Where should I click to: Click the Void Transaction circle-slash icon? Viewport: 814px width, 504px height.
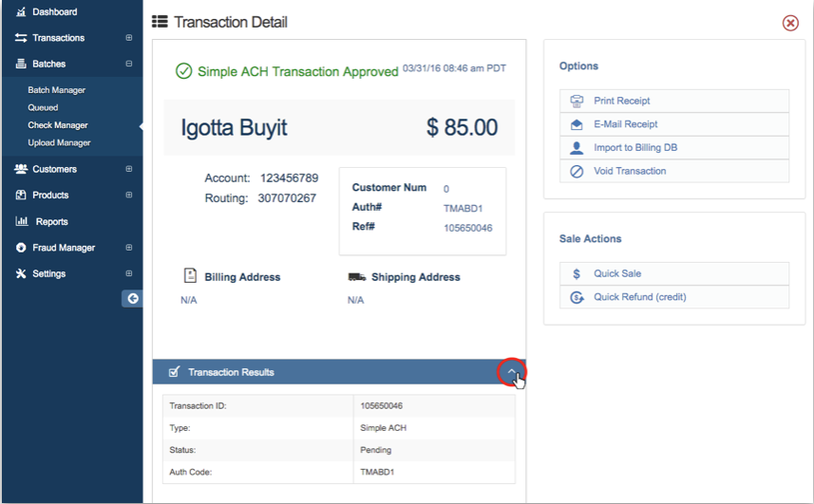tap(577, 172)
